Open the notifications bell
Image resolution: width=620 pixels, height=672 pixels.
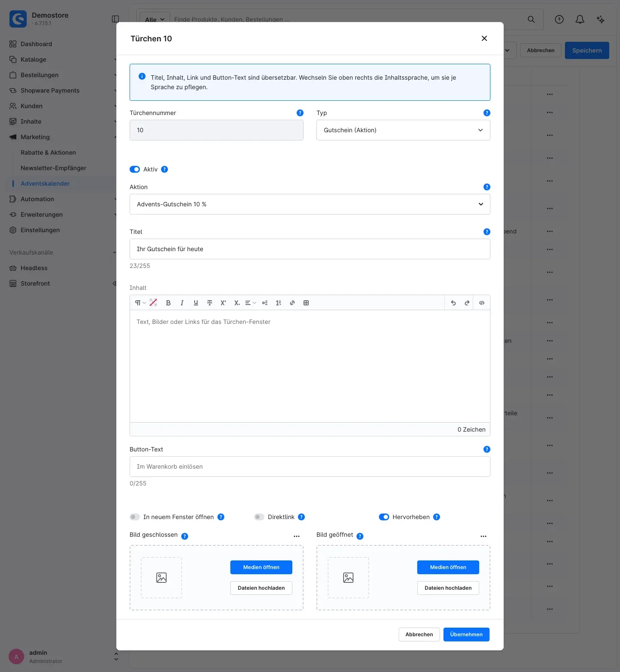pyautogui.click(x=580, y=19)
